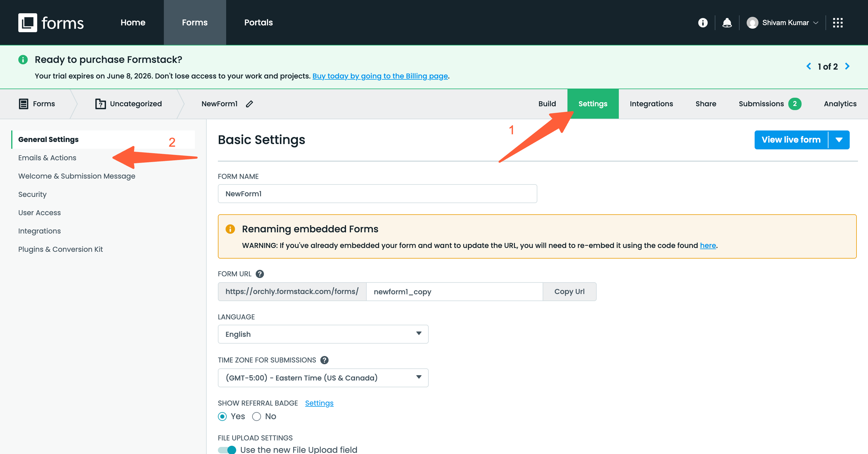Click the Form Name input field
Screen dimensions: 868x454
(x=377, y=194)
